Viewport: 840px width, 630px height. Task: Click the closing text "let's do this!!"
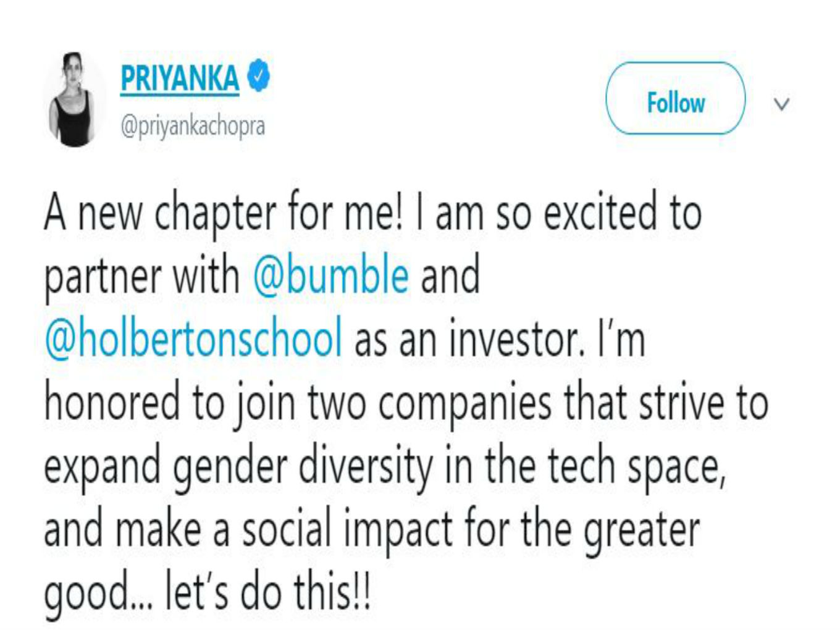pyautogui.click(x=267, y=593)
